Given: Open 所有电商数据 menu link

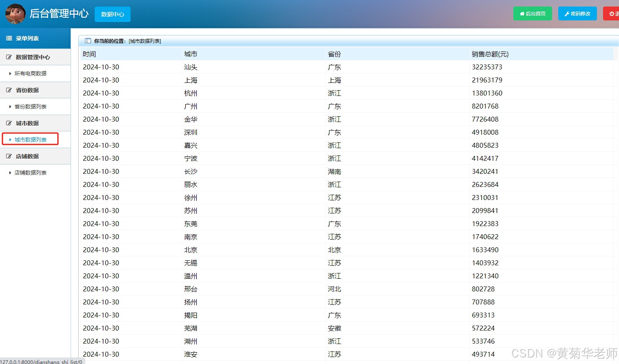Looking at the screenshot, I should (31, 73).
